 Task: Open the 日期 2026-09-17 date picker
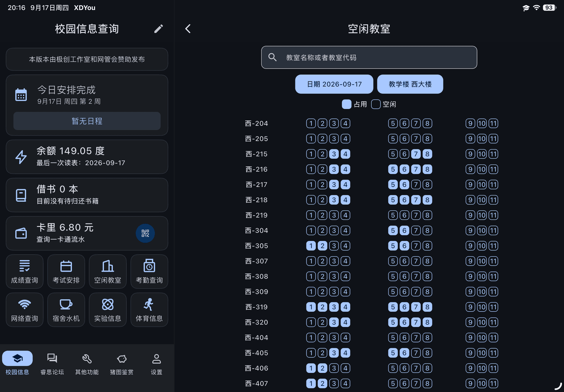tap(334, 84)
